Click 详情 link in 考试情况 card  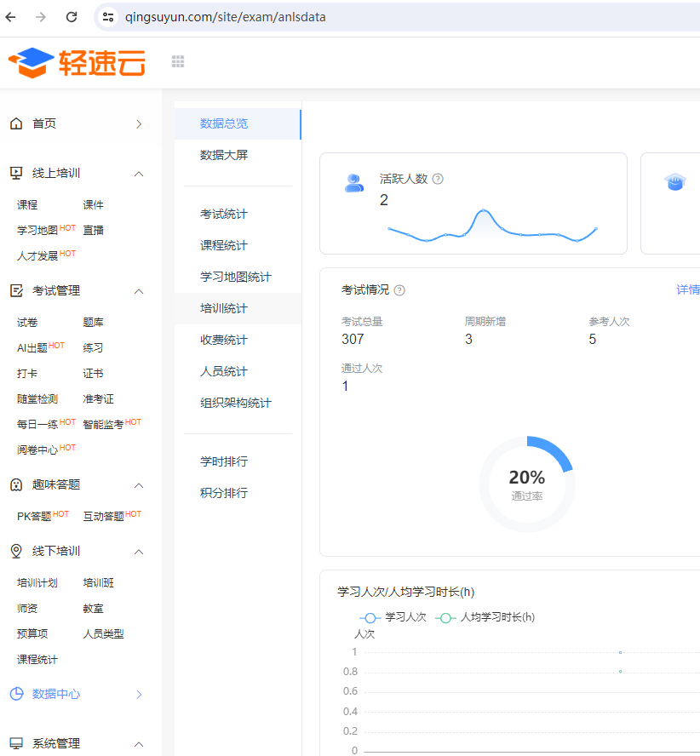tap(687, 290)
